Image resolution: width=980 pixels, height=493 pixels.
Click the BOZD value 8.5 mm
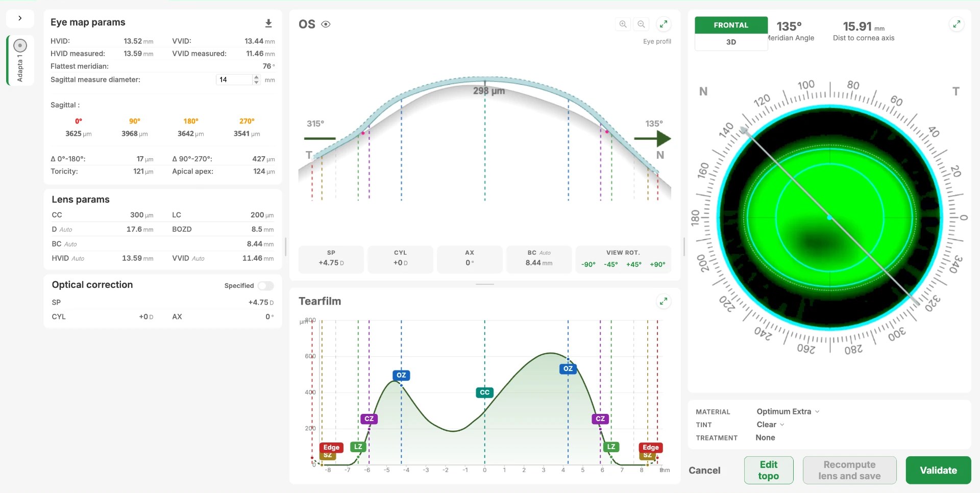pos(262,229)
